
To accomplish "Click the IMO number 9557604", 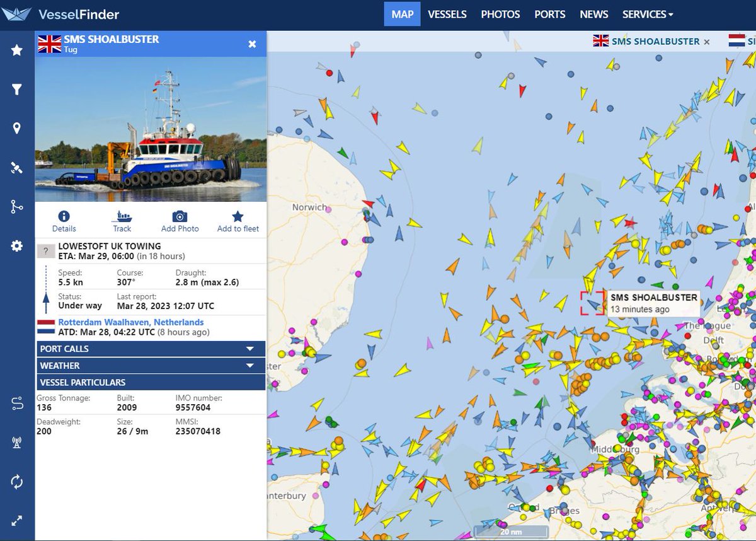I will 193,407.
